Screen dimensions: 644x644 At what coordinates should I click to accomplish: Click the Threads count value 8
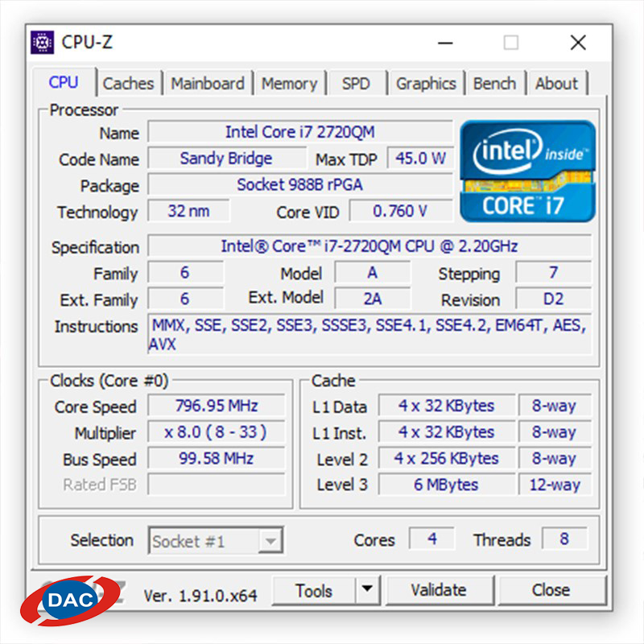564,539
